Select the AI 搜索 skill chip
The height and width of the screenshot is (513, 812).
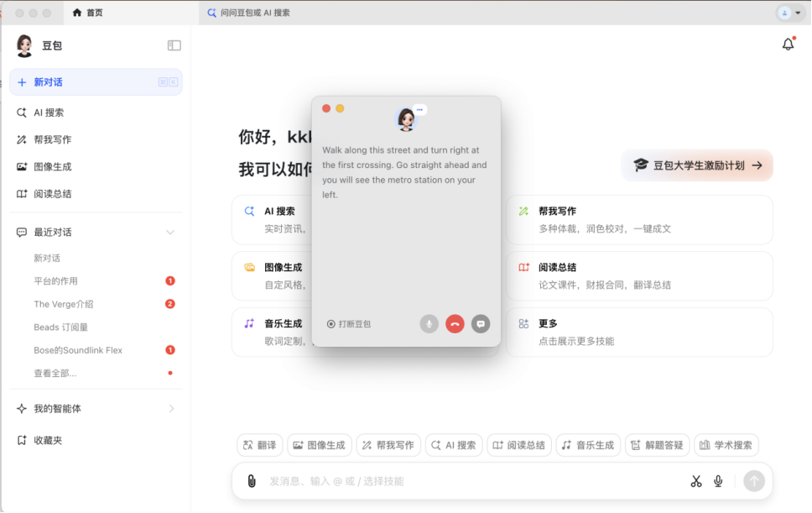tap(454, 445)
